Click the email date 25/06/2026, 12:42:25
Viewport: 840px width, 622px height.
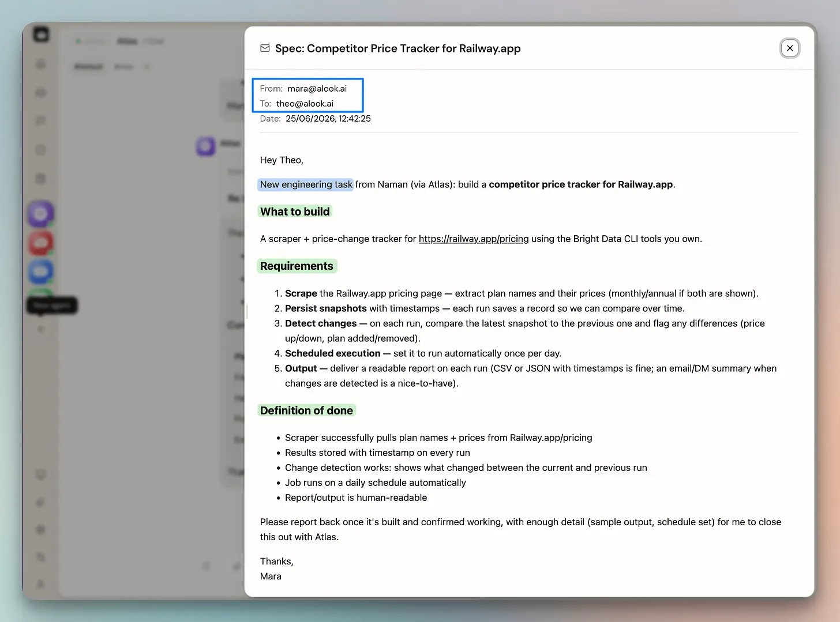(x=328, y=118)
